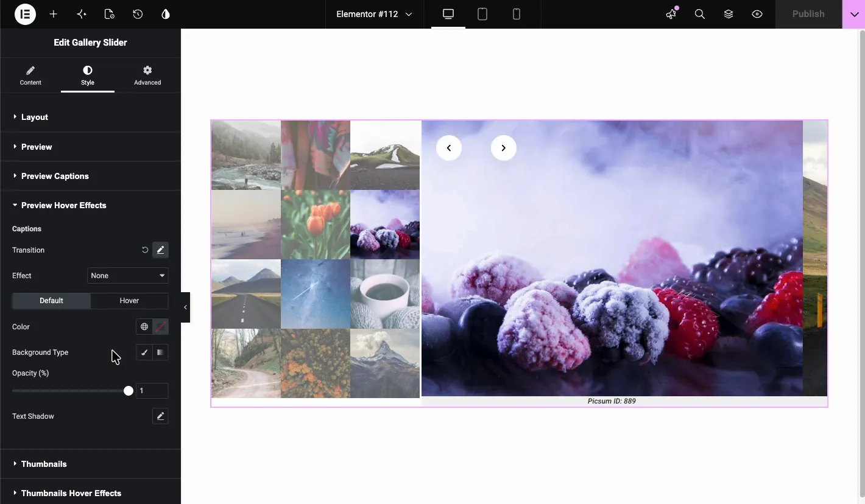This screenshot has width=865, height=504.
Task: Select the orange tulips thumbnail
Action: 316,225
